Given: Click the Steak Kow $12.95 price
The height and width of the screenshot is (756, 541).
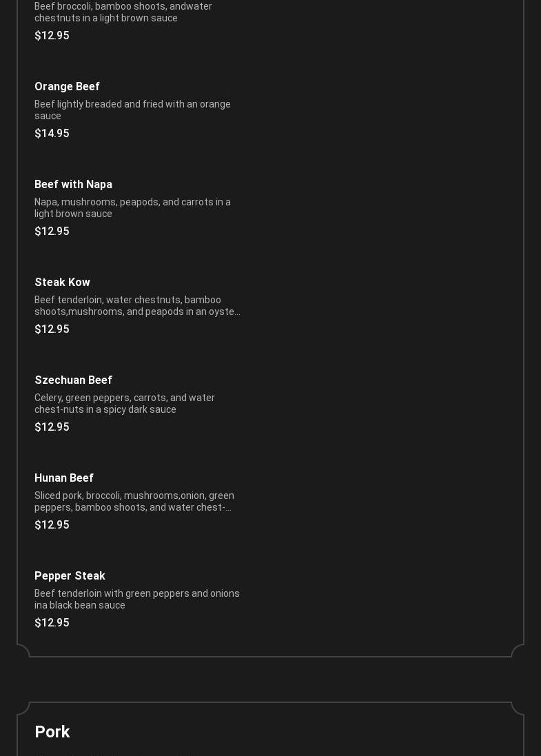Looking at the screenshot, I should [x=52, y=329].
